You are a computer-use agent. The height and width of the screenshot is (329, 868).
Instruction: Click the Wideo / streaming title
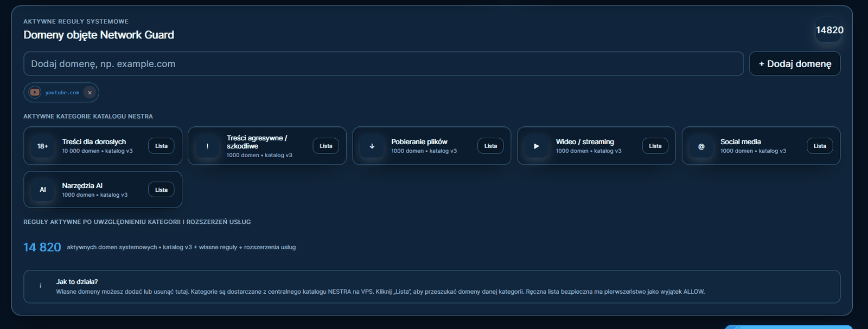(x=585, y=141)
